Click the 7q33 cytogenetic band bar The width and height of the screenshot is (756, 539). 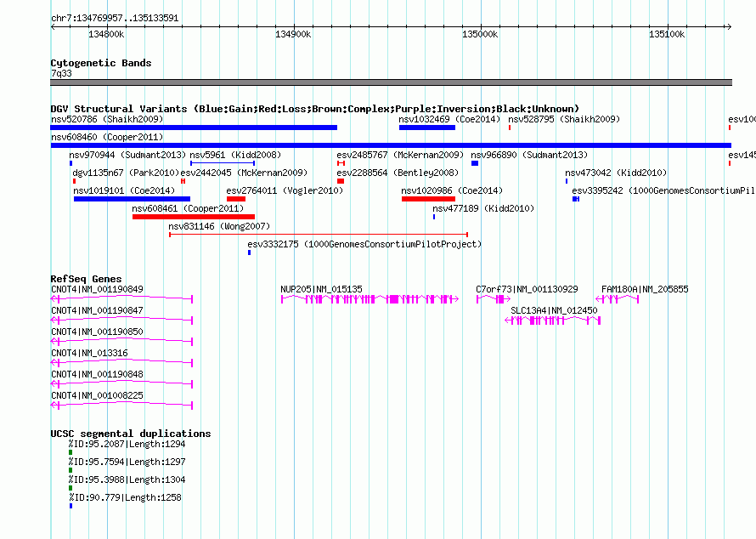coord(391,82)
